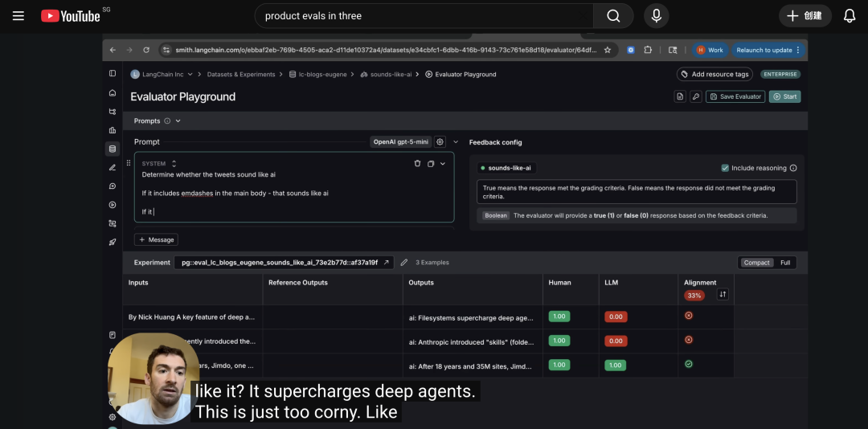Copy the system message with duplicate icon

tap(431, 164)
